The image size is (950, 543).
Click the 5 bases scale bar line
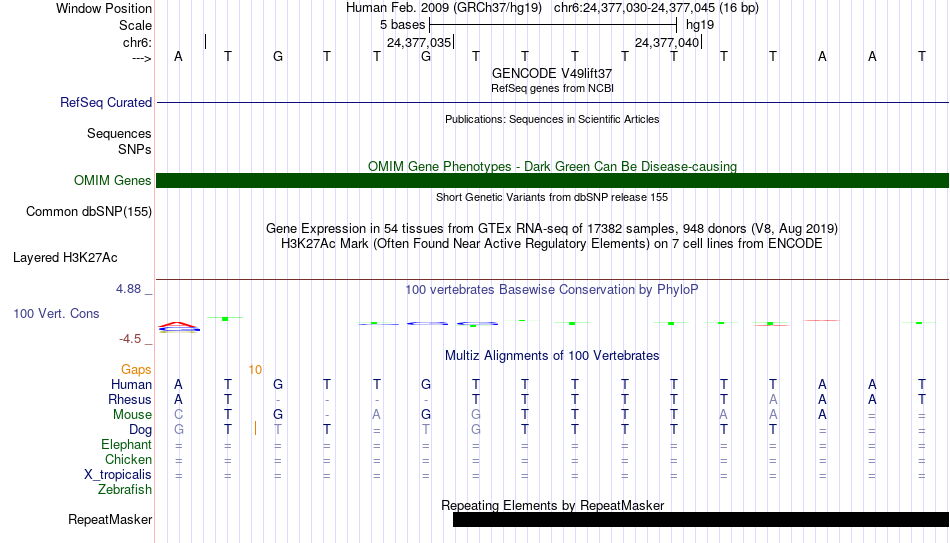[x=553, y=25]
